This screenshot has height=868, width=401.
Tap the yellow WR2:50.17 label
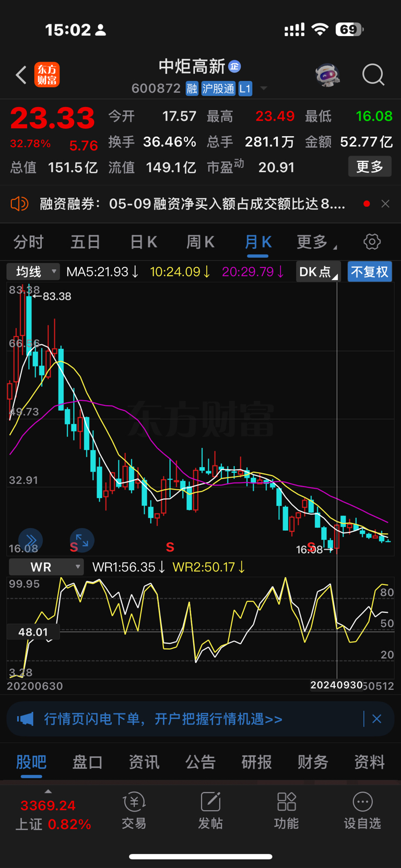point(208,567)
